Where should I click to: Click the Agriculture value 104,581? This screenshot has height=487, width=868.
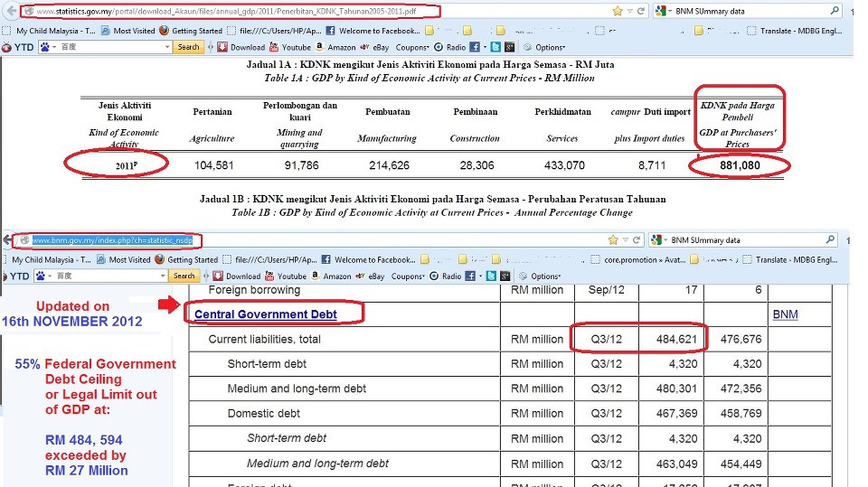point(213,165)
